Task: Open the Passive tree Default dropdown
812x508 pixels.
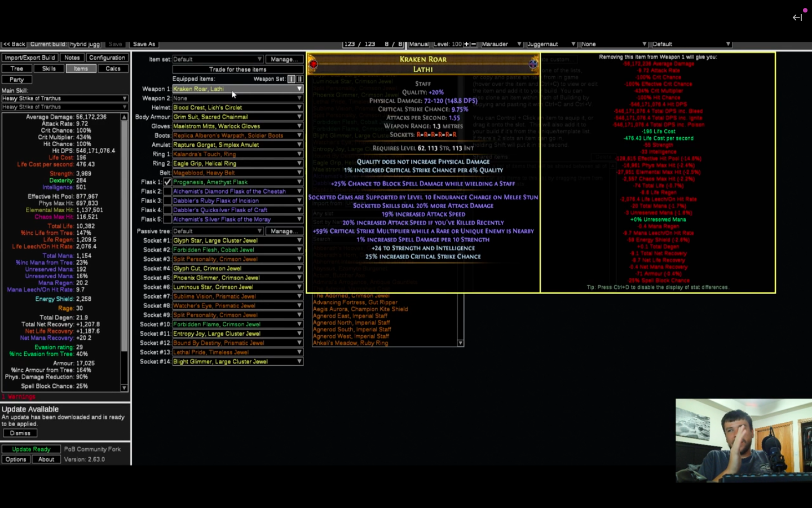Action: 218,231
